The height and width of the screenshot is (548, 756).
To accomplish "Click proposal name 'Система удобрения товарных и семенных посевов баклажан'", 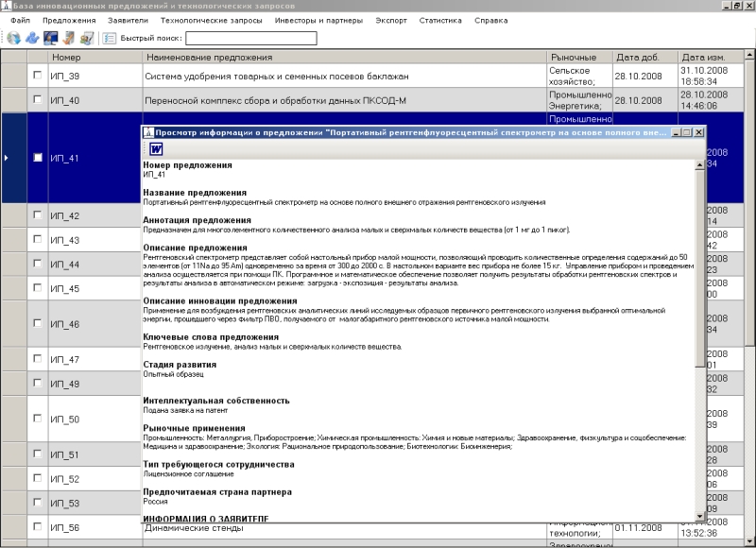I will pos(277,77).
